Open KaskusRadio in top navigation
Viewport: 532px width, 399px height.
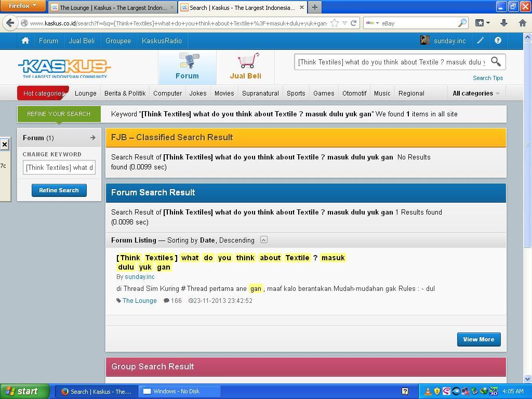click(162, 41)
